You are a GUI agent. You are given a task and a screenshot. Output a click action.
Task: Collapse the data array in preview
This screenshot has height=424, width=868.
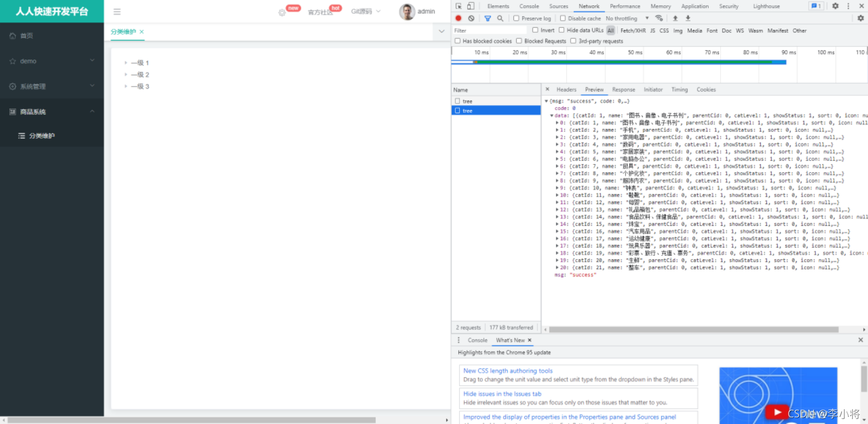(551, 115)
